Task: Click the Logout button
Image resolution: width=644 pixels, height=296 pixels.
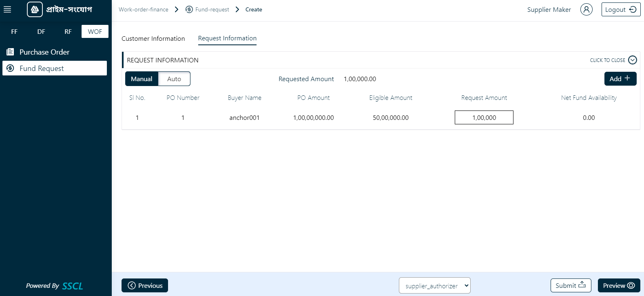Action: [621, 9]
